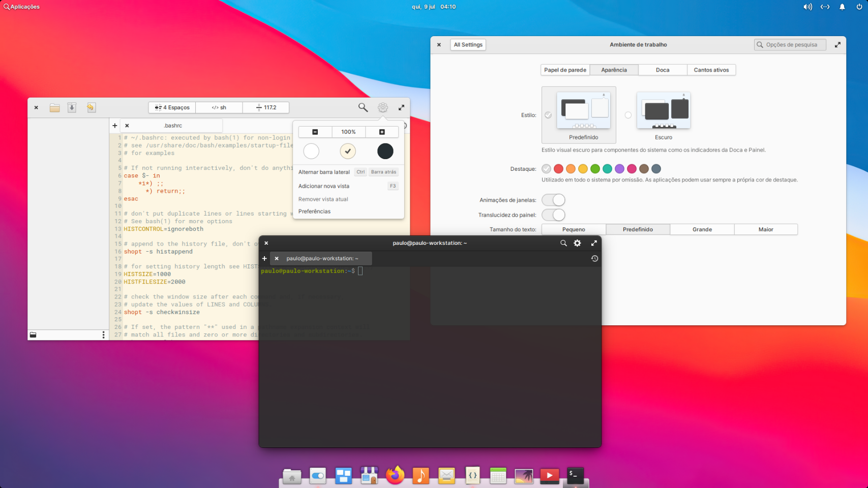Open the sh language dropdown
This screenshot has height=488, width=868.
point(219,108)
